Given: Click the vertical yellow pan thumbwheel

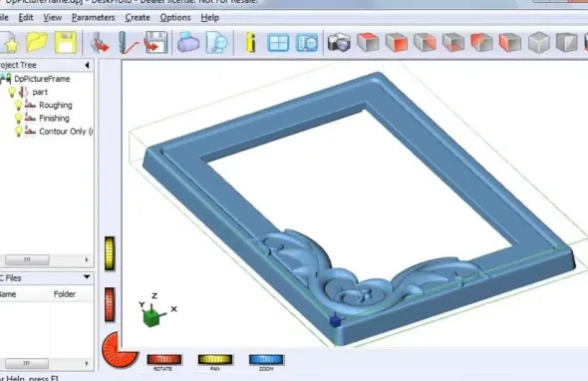Looking at the screenshot, I should (110, 253).
